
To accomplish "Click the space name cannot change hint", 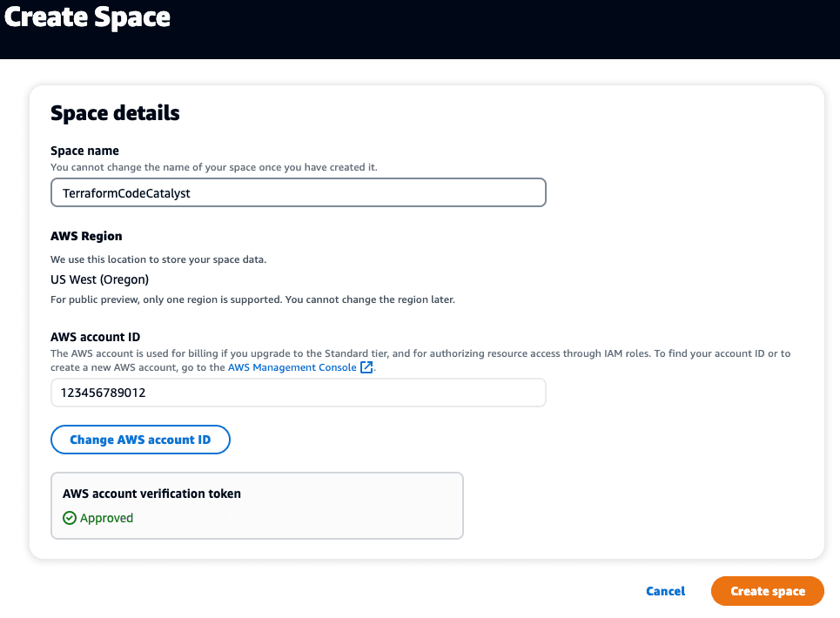I will (x=214, y=167).
